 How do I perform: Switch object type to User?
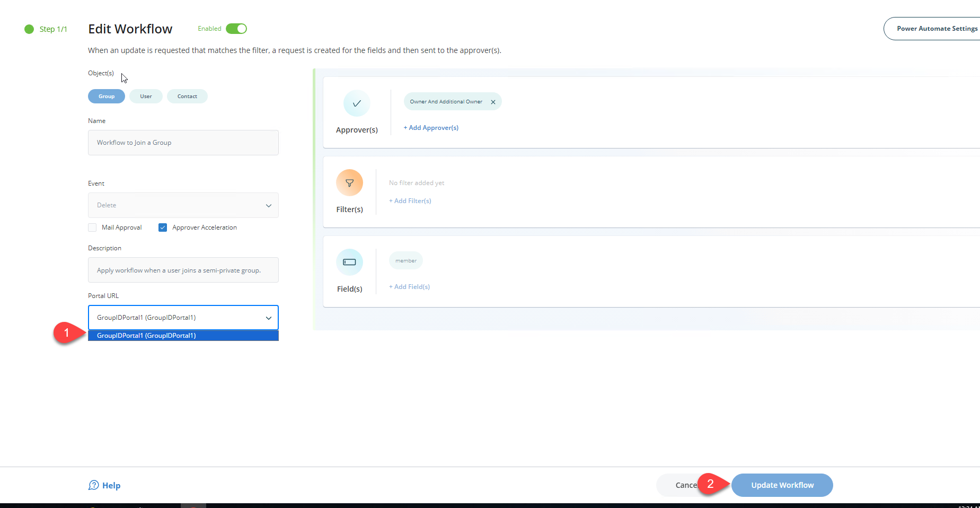(x=145, y=96)
